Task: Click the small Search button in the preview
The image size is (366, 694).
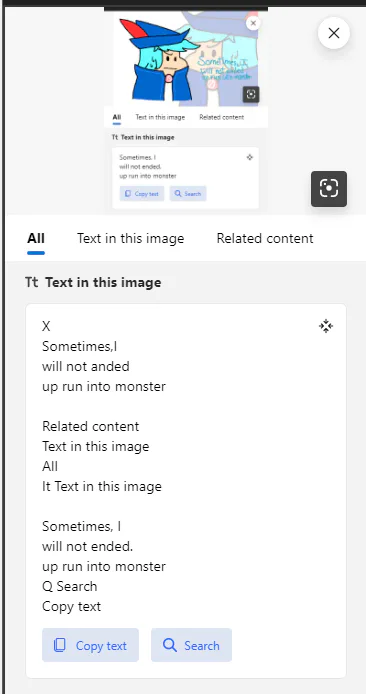Action: pos(188,193)
